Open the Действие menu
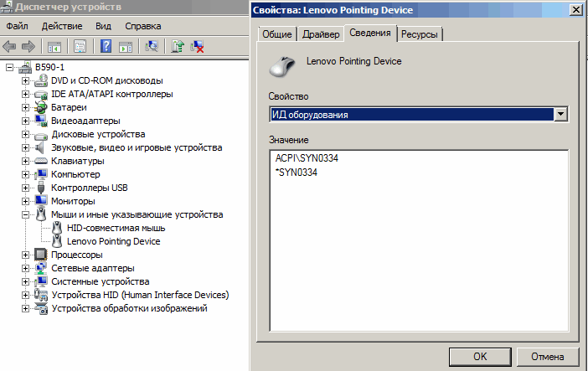Viewport: 588px width, 371px height. coord(62,26)
